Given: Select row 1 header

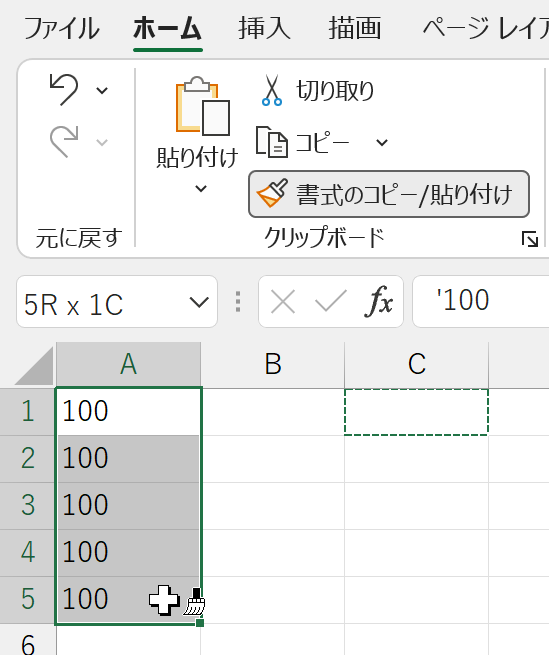Looking at the screenshot, I should (28, 411).
